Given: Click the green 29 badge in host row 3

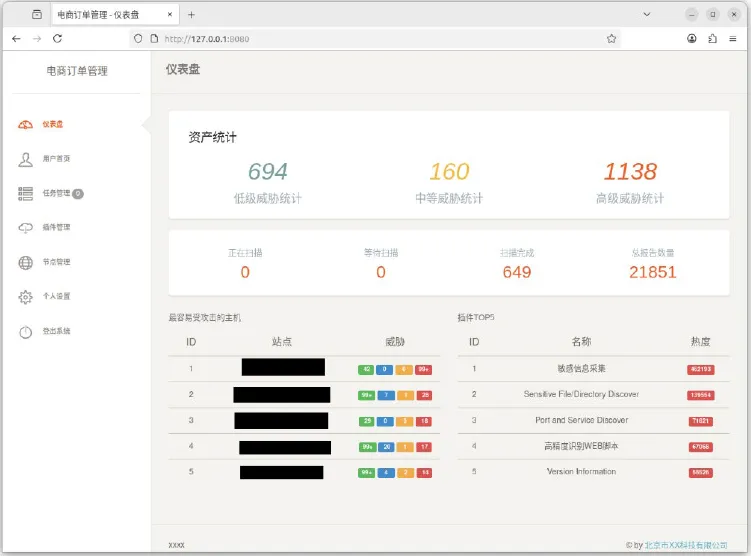Looking at the screenshot, I should (x=367, y=421).
